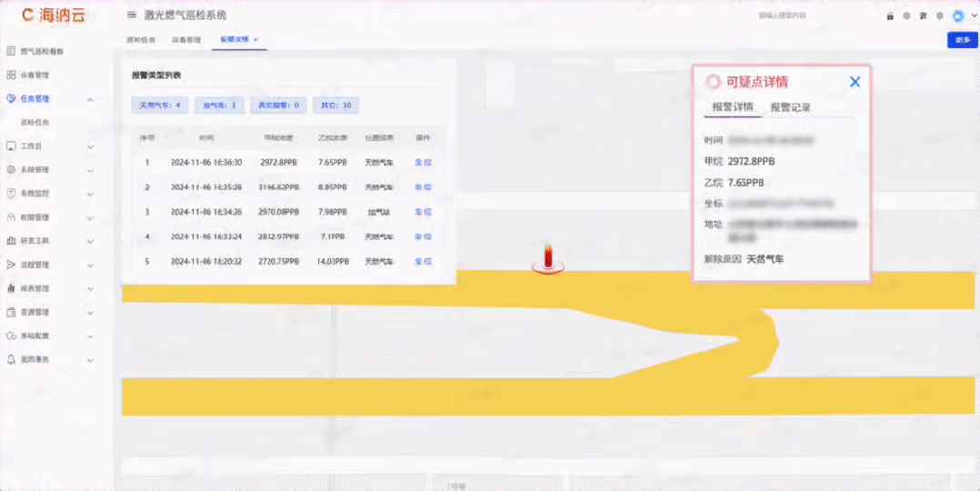980x491 pixels.
Task: Click the 14.03PPB cell in the table
Action: (x=333, y=262)
